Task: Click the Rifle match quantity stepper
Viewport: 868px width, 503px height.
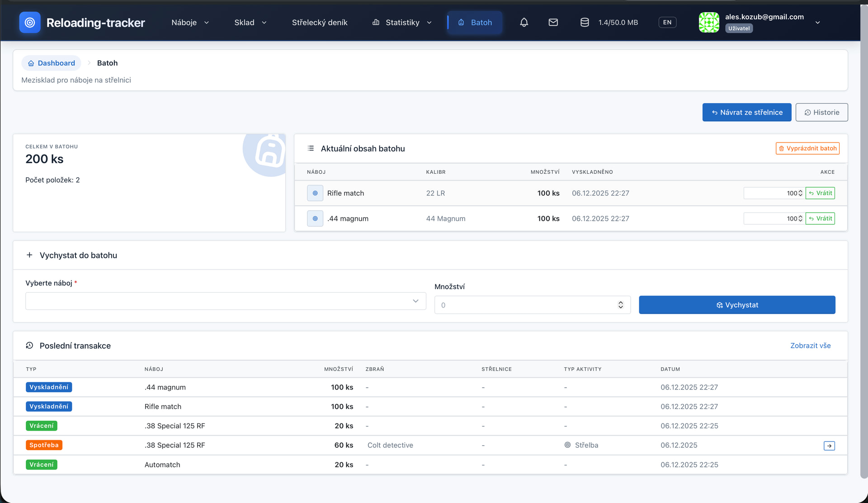Action: click(800, 193)
